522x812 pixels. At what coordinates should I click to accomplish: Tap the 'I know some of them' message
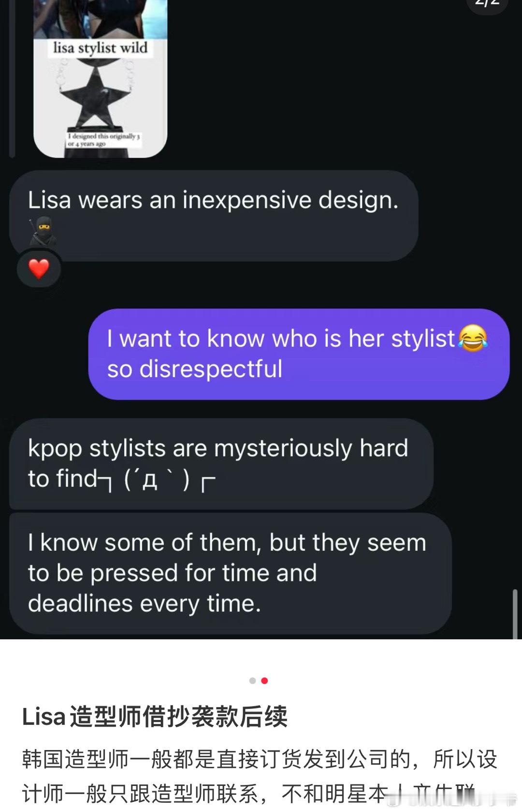pyautogui.click(x=231, y=574)
